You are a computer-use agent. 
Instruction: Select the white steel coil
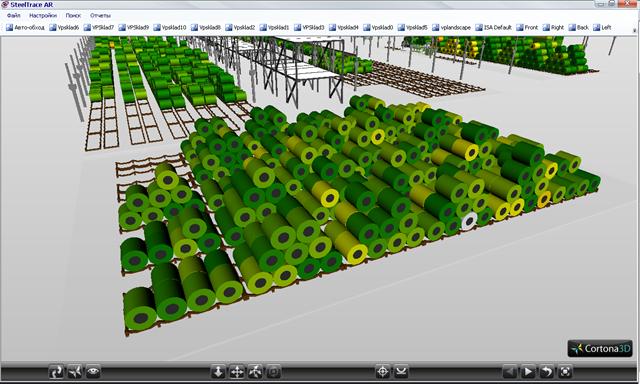click(469, 221)
